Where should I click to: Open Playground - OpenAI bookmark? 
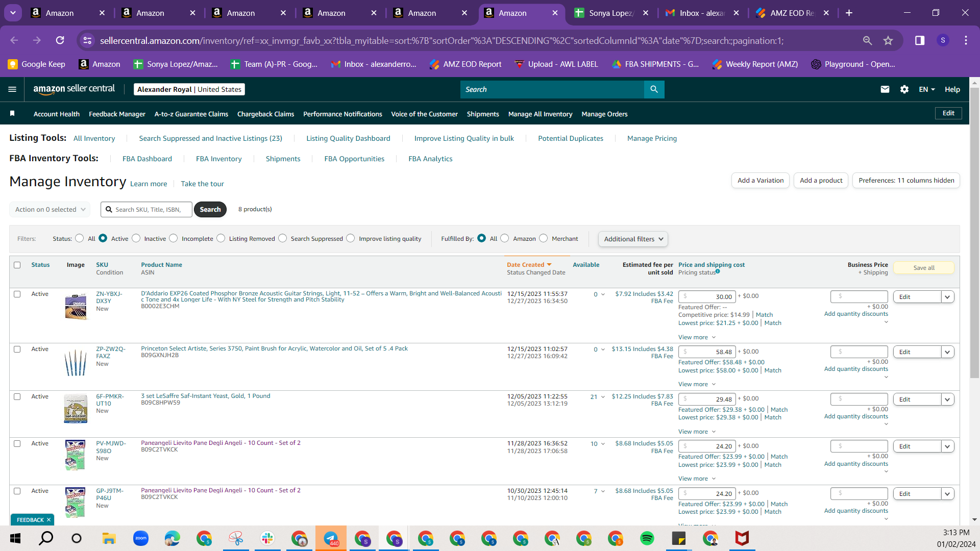pos(853,64)
